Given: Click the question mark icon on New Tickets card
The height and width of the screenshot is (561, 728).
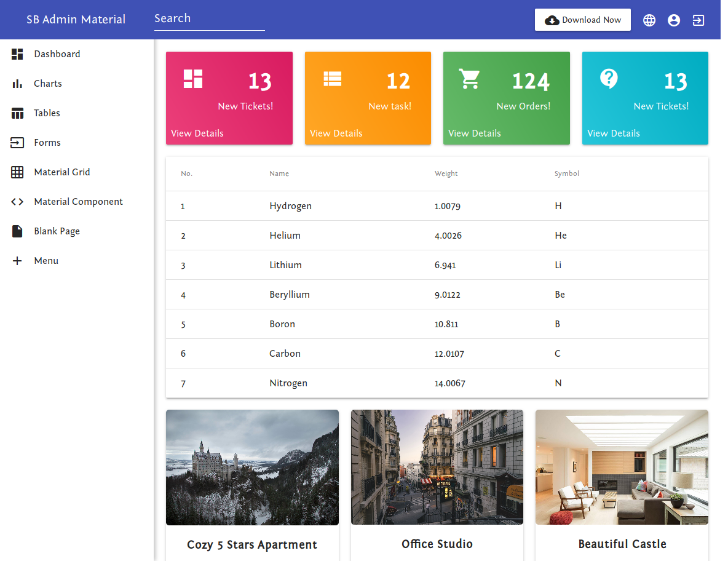Looking at the screenshot, I should (609, 79).
